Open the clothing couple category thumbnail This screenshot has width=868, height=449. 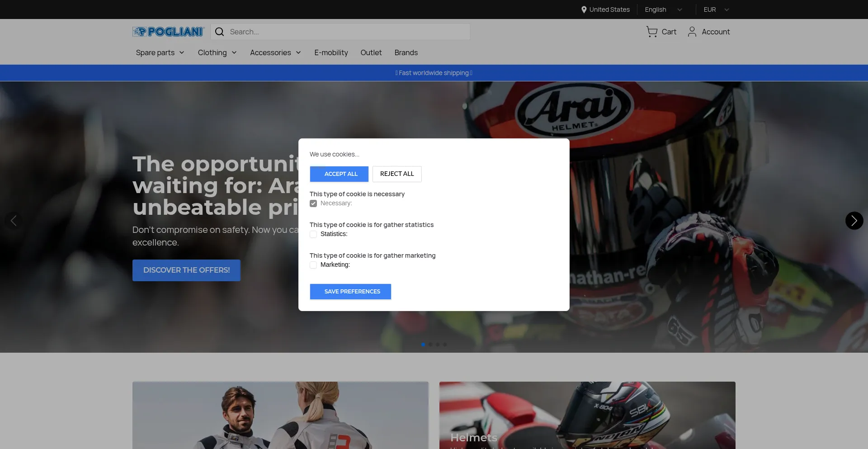pos(280,415)
